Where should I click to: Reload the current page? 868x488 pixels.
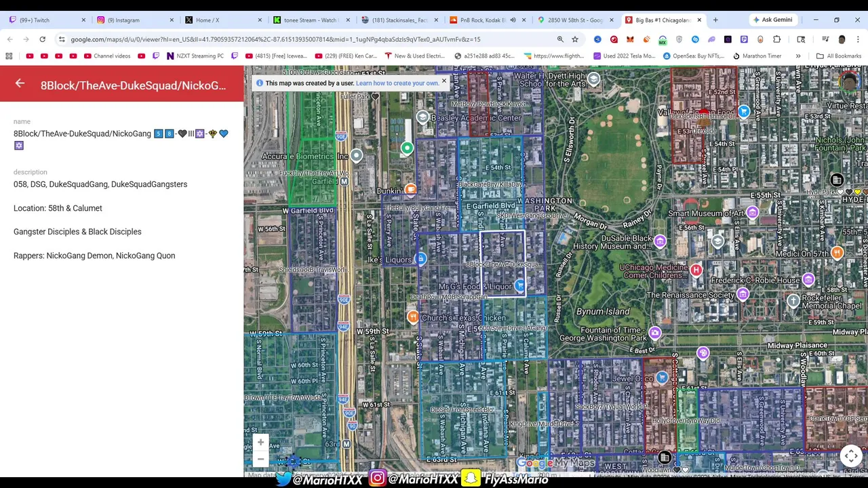(42, 39)
